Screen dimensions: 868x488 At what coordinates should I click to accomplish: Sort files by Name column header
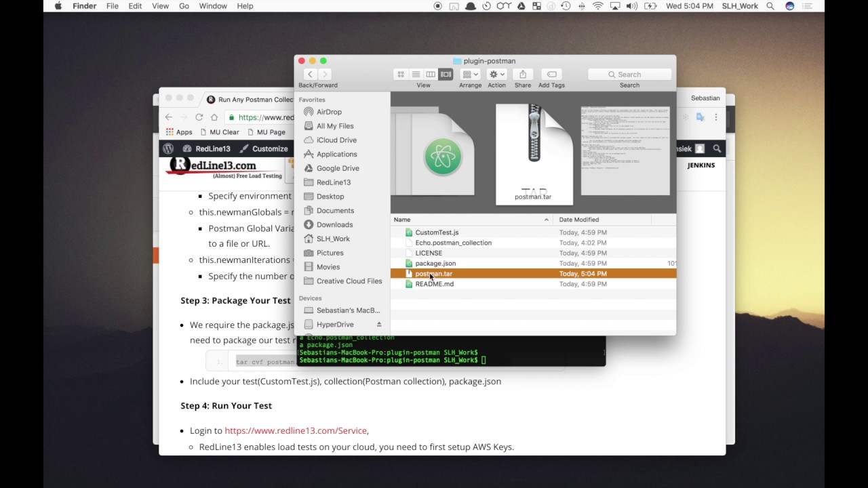click(472, 220)
